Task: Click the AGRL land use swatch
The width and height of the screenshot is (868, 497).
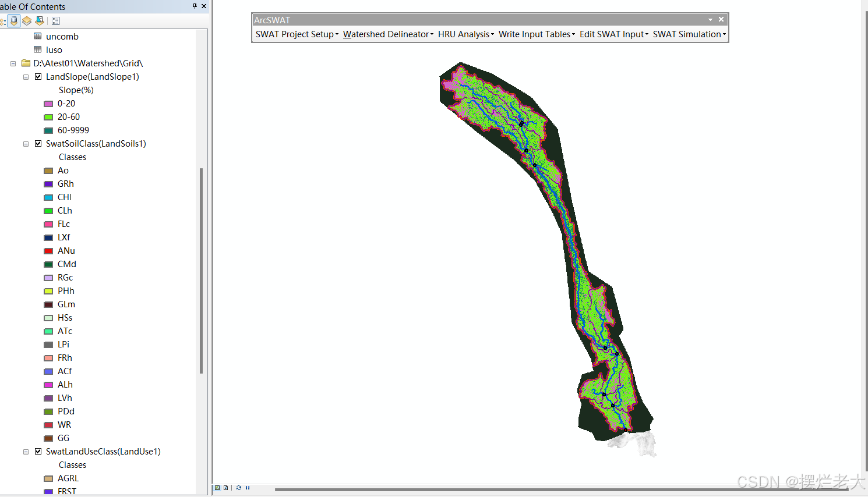Action: (x=48, y=478)
